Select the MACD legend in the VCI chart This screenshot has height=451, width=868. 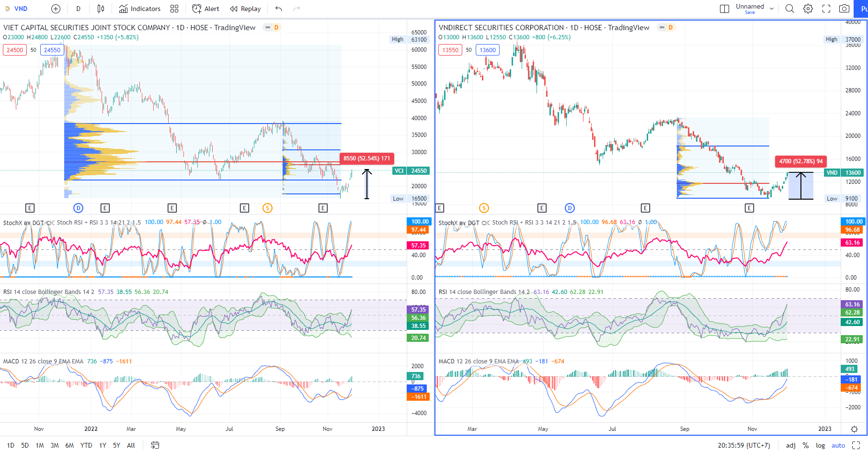click(x=43, y=361)
